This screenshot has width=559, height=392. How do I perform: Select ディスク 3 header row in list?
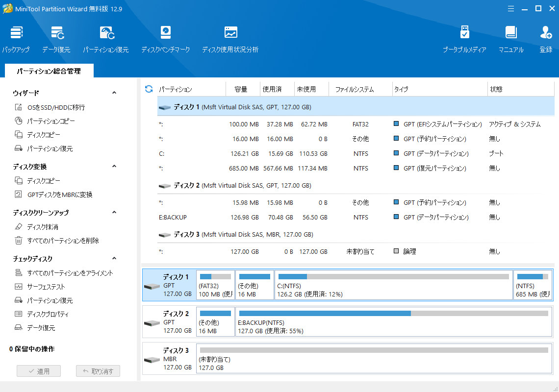click(x=356, y=235)
